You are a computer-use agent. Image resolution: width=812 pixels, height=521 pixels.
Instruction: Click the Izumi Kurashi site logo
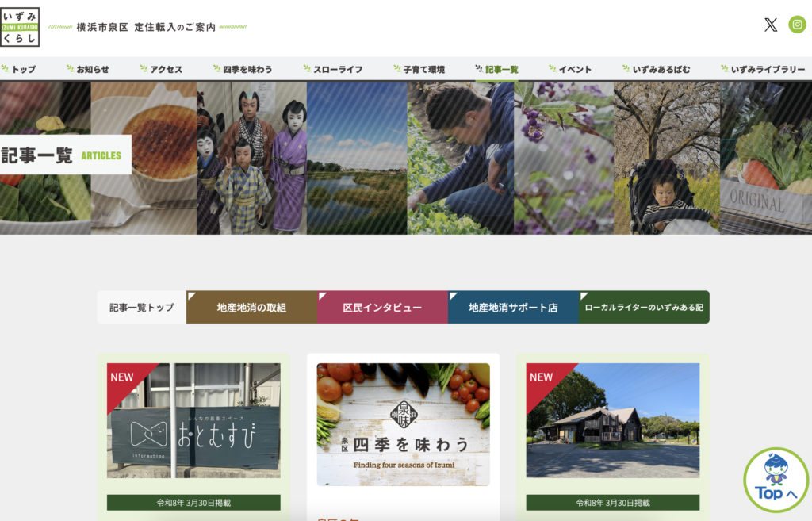(20, 26)
